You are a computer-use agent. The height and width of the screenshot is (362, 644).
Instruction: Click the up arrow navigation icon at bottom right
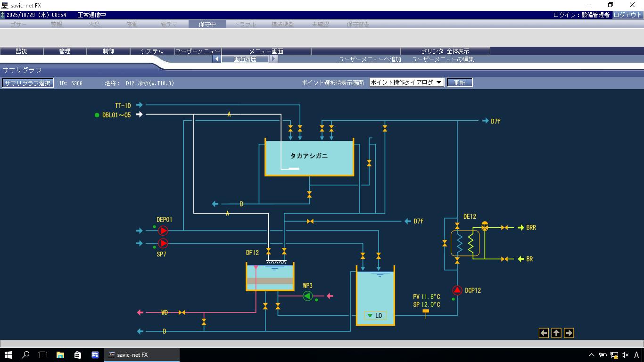point(556,333)
